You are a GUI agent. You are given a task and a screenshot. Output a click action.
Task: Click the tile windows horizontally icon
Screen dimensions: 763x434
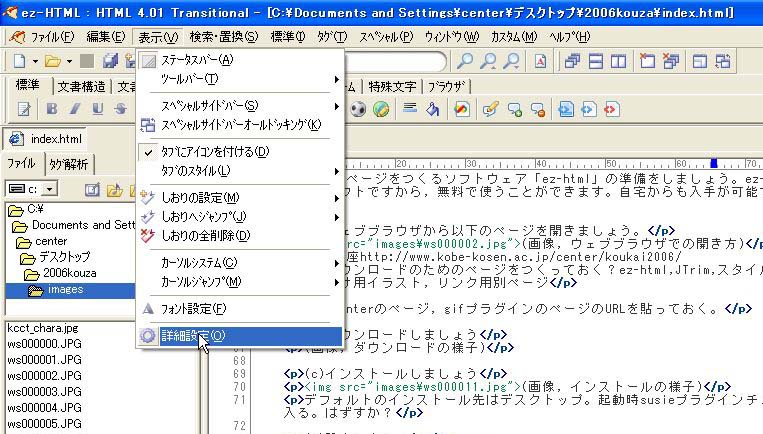pyautogui.click(x=596, y=61)
